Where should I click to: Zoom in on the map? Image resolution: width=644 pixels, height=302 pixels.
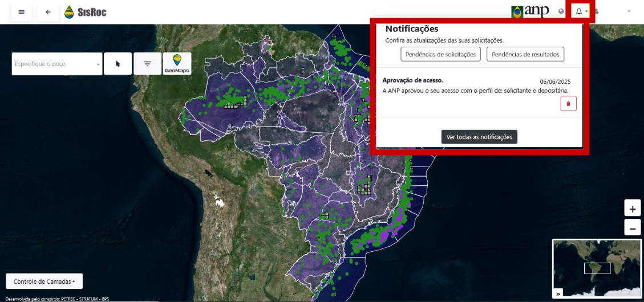[x=632, y=208]
